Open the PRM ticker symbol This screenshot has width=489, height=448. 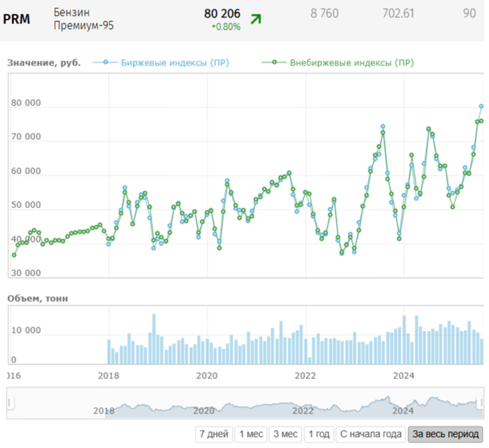coord(17,19)
